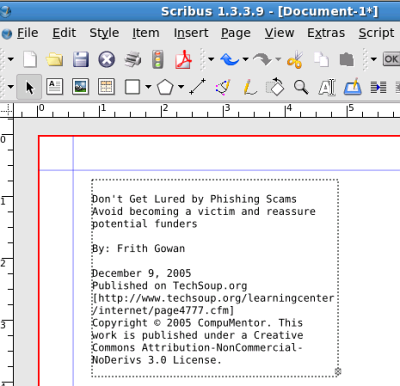The height and width of the screenshot is (386, 400).
Task: Open the File toolbar handle arrow
Action: coord(11,60)
